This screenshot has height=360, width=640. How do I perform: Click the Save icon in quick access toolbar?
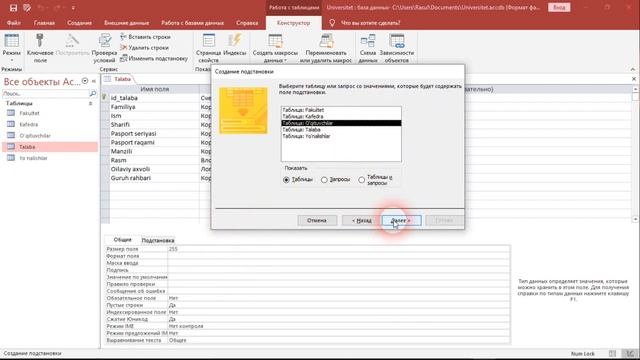pyautogui.click(x=13, y=8)
